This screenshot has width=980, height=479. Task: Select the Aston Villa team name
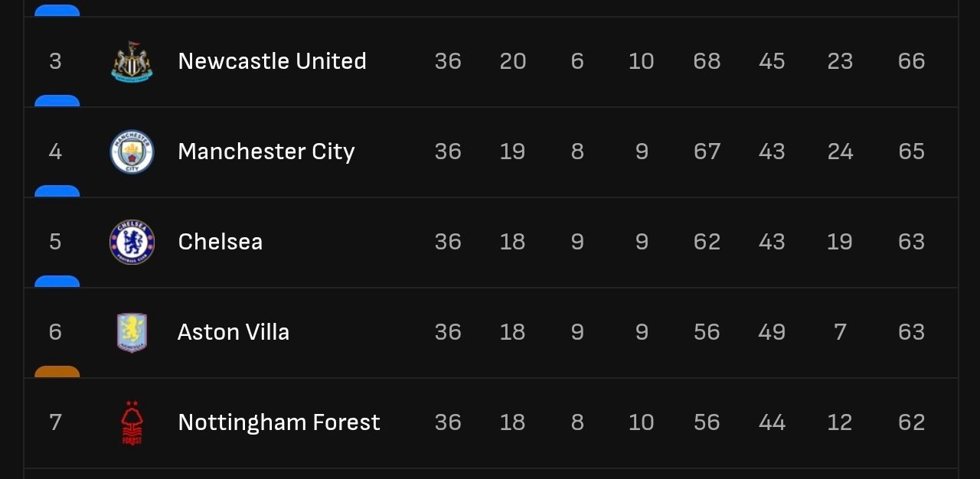click(234, 332)
